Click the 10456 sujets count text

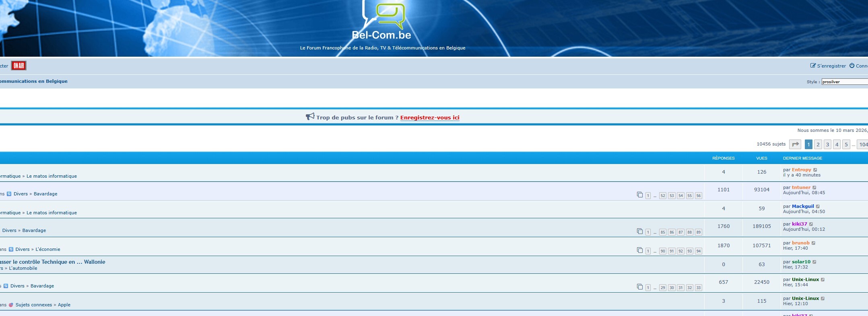pos(771,144)
